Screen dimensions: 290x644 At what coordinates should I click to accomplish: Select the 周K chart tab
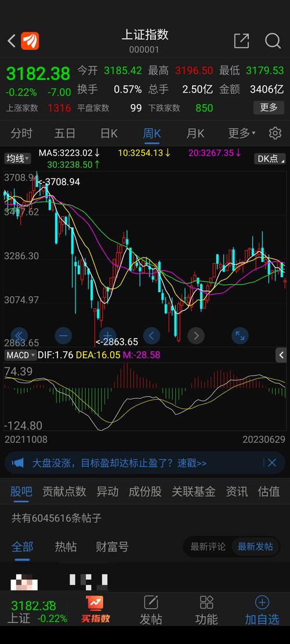(152, 133)
